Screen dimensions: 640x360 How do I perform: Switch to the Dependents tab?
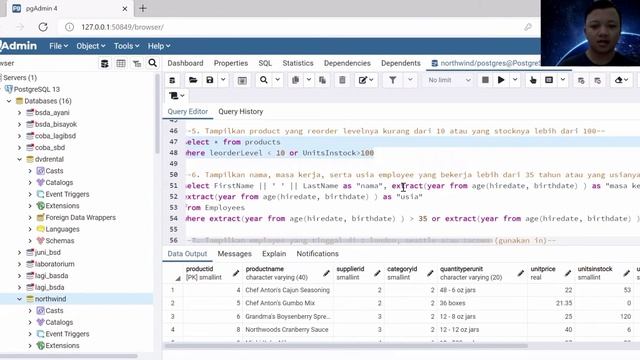coord(401,63)
